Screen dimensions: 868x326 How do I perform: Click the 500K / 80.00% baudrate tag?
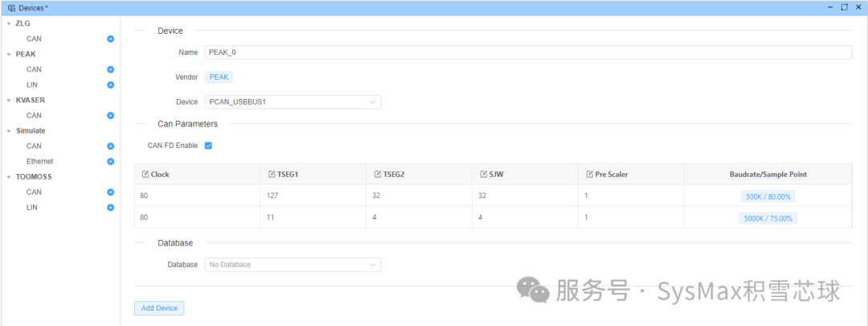pos(768,196)
